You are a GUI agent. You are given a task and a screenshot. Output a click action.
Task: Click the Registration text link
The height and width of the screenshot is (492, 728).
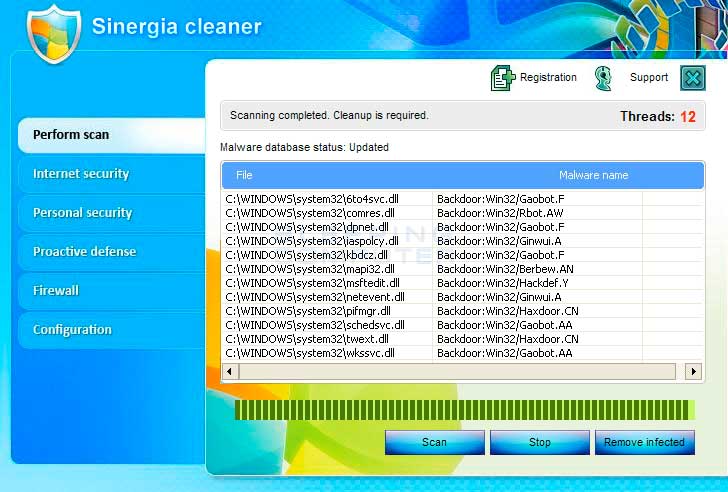(548, 78)
